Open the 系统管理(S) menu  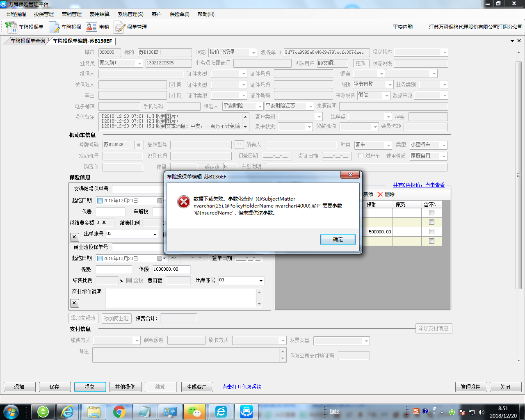(x=130, y=14)
